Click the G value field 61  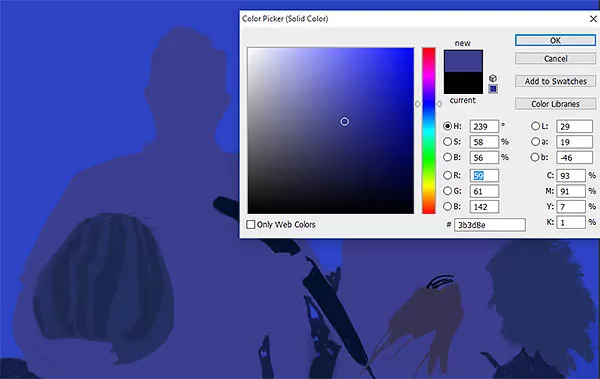pos(484,191)
